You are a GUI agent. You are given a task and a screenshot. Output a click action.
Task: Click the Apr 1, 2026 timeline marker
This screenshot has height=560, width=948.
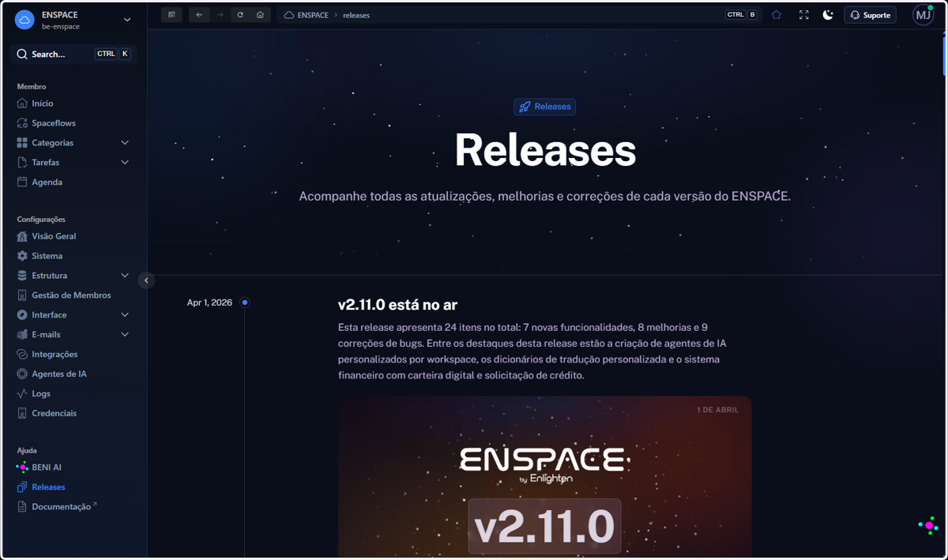pyautogui.click(x=245, y=303)
